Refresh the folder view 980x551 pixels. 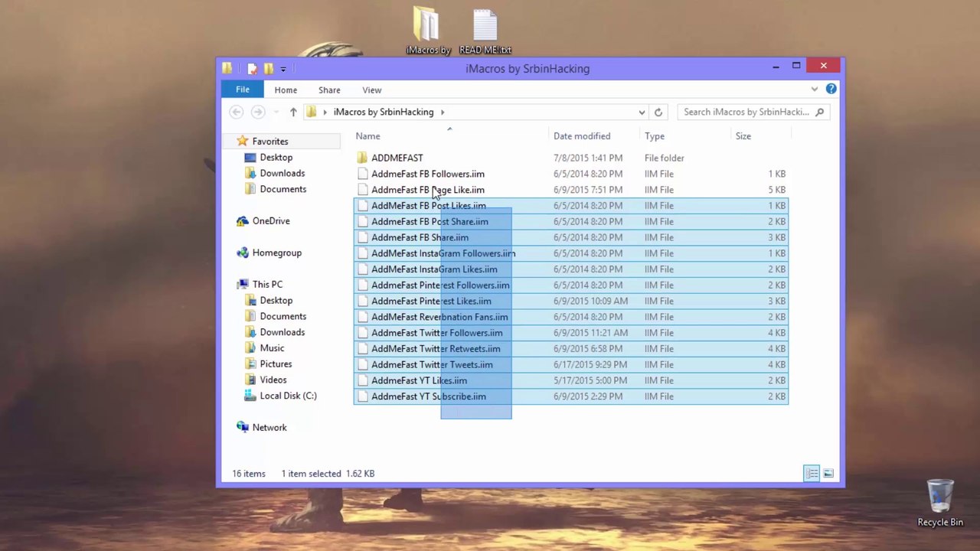[x=658, y=112]
